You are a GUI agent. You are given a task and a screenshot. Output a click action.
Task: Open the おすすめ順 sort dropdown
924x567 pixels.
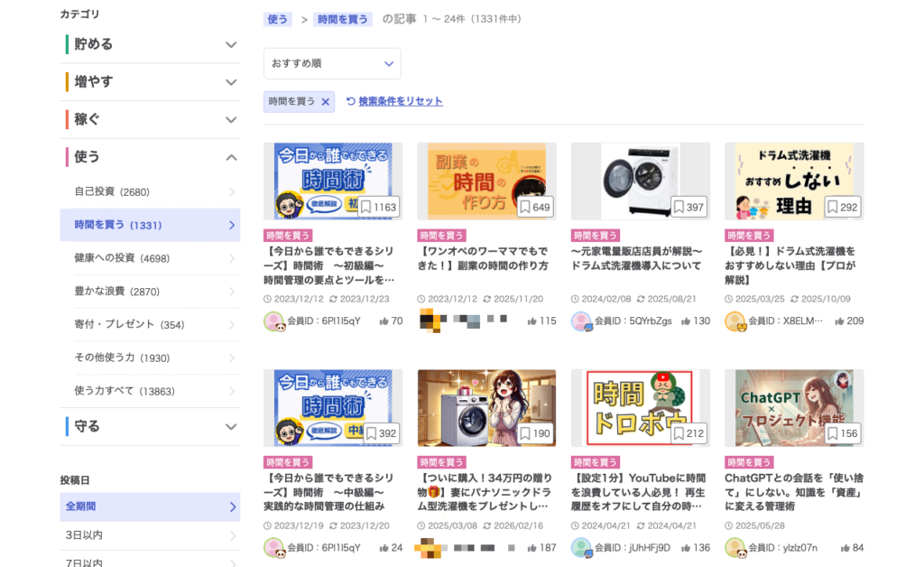[332, 63]
